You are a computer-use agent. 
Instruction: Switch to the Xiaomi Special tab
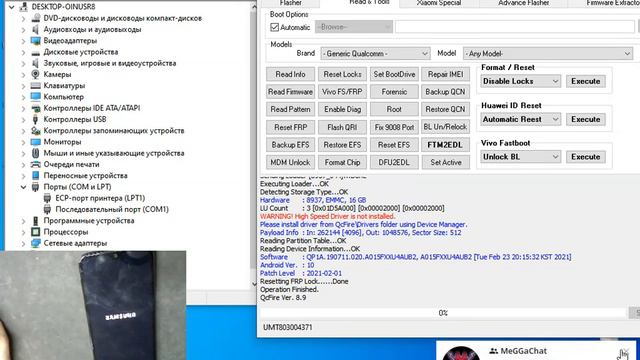point(439,3)
